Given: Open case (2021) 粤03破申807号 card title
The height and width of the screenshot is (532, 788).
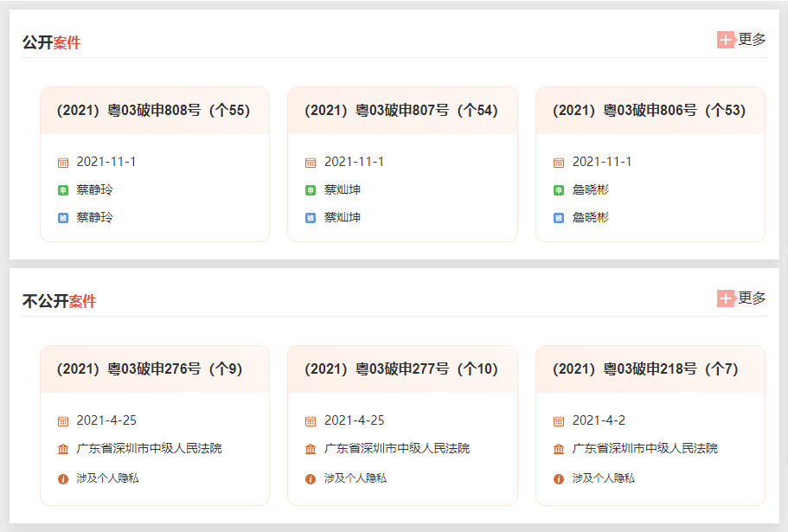Looking at the screenshot, I should click(x=401, y=111).
